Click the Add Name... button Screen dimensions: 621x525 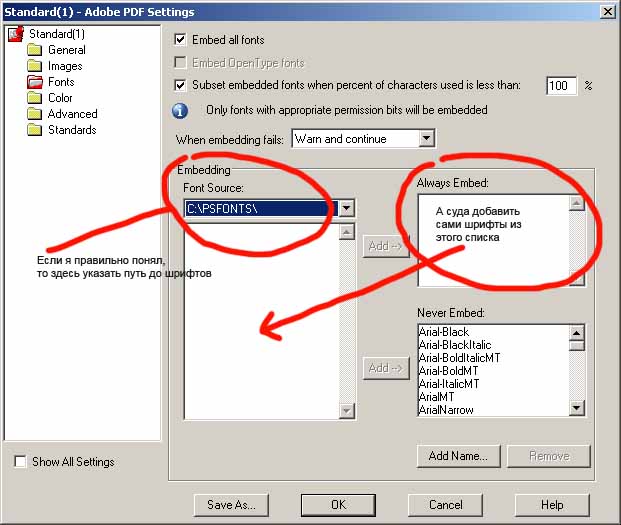458,456
